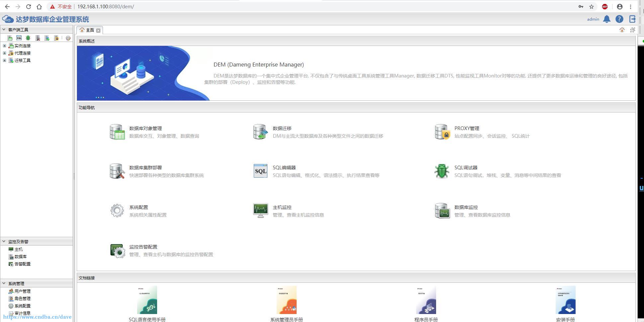Viewport: 644px width, 322px height.
Task: Open the browser profile account icon
Action: point(619,7)
